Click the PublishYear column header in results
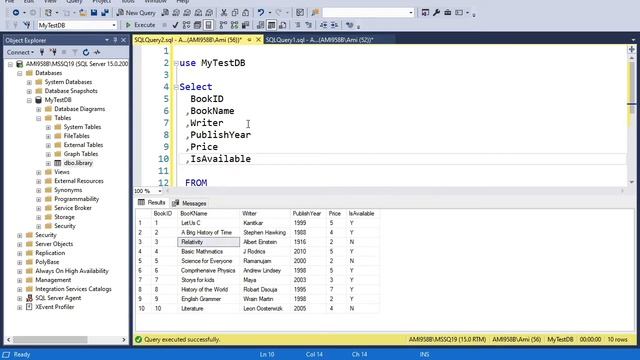 coord(307,213)
